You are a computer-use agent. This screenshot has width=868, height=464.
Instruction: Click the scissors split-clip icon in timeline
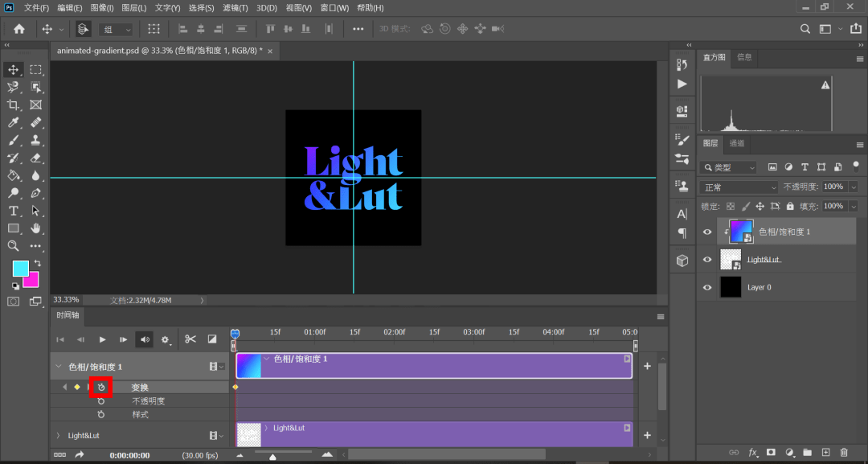(190, 339)
